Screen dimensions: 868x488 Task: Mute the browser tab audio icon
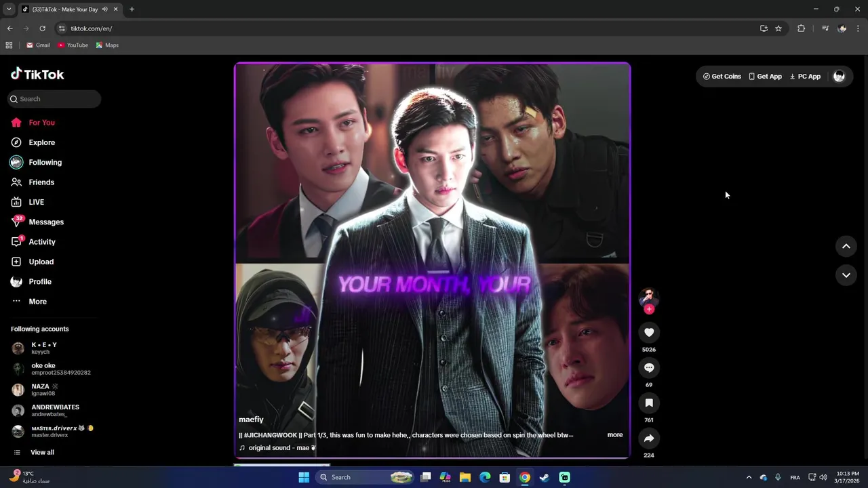[x=104, y=9]
